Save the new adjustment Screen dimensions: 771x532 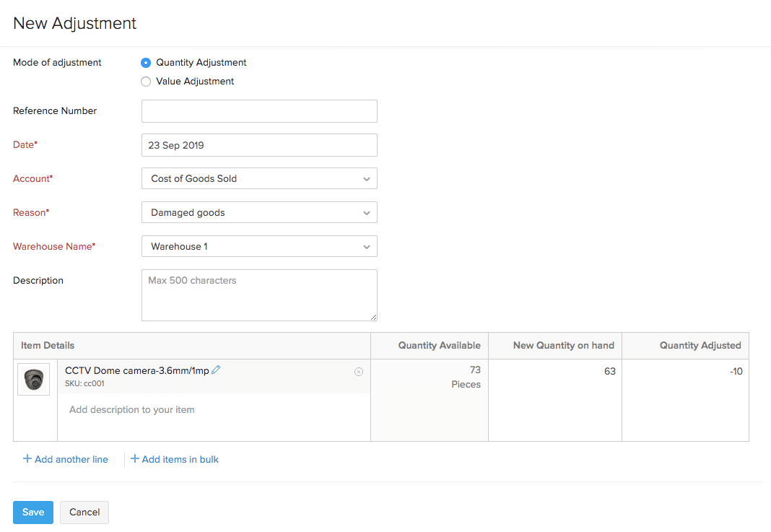click(32, 512)
